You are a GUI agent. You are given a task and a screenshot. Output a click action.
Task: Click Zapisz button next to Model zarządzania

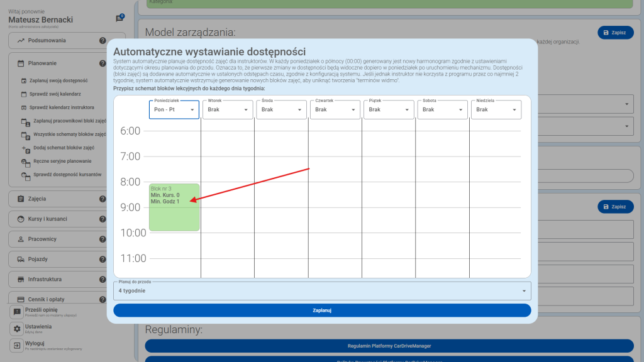tap(615, 32)
